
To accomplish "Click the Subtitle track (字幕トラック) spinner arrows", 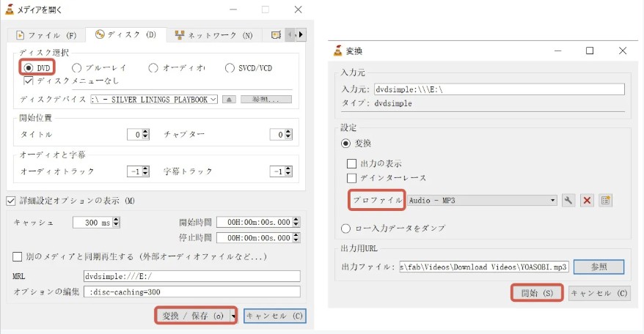I will click(288, 171).
